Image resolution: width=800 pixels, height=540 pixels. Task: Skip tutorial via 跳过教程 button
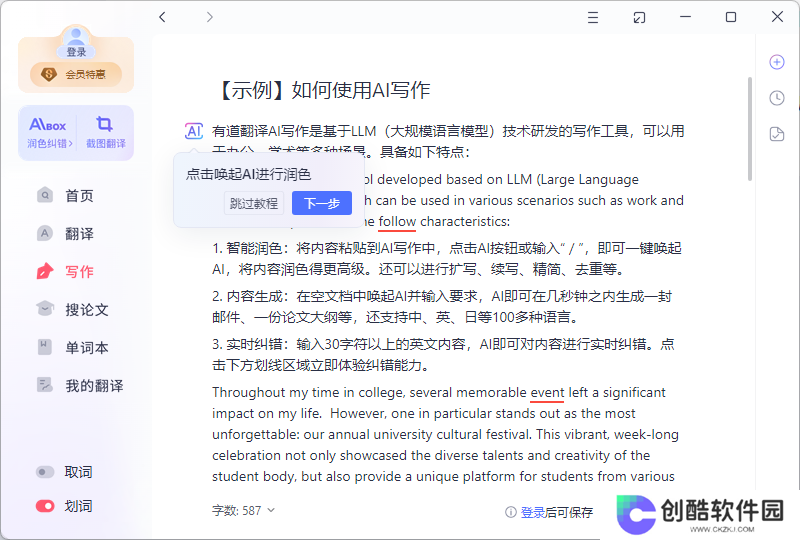click(254, 204)
